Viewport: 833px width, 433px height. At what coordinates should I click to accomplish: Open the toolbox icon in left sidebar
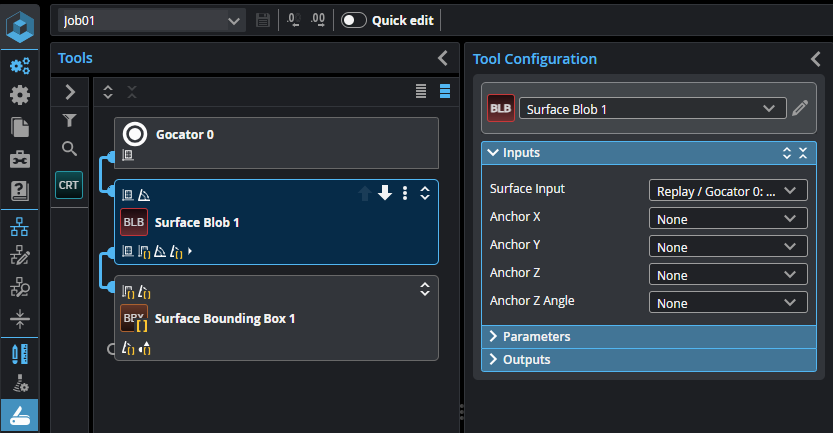(x=19, y=159)
